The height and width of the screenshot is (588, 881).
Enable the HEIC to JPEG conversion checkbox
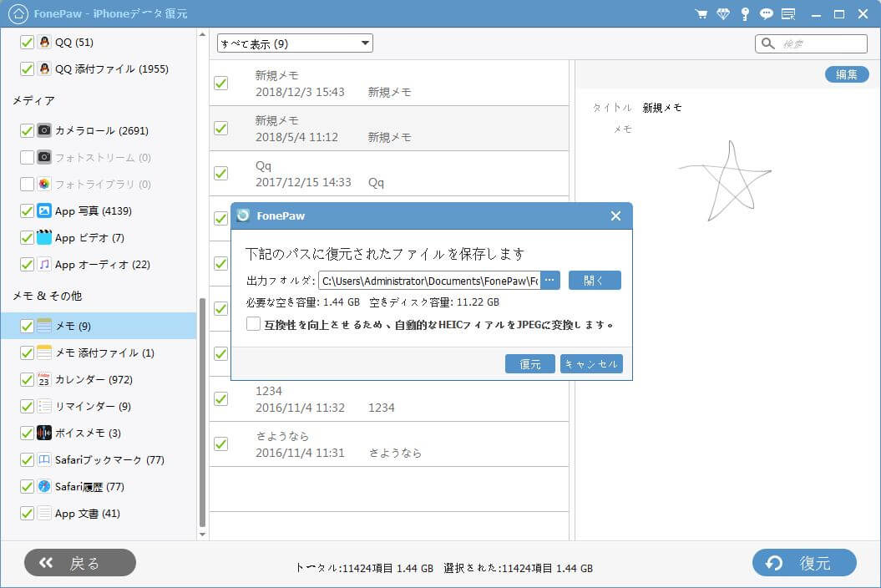(x=253, y=324)
